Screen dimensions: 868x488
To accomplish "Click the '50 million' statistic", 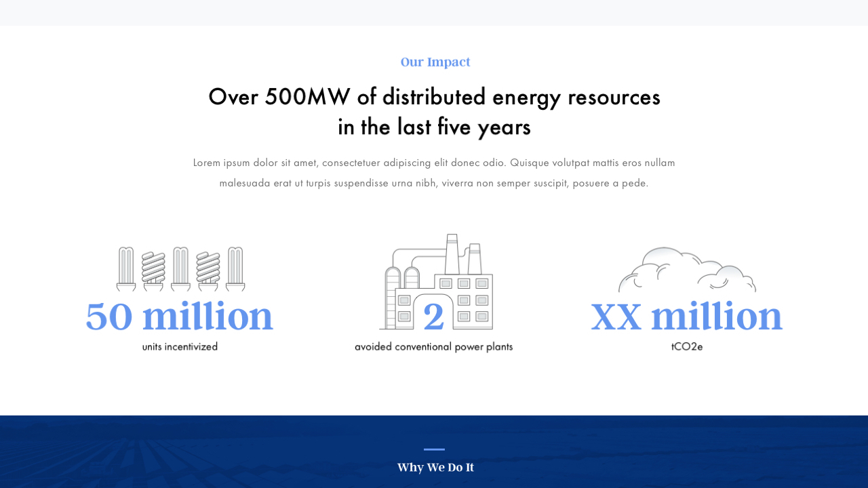I will click(180, 317).
